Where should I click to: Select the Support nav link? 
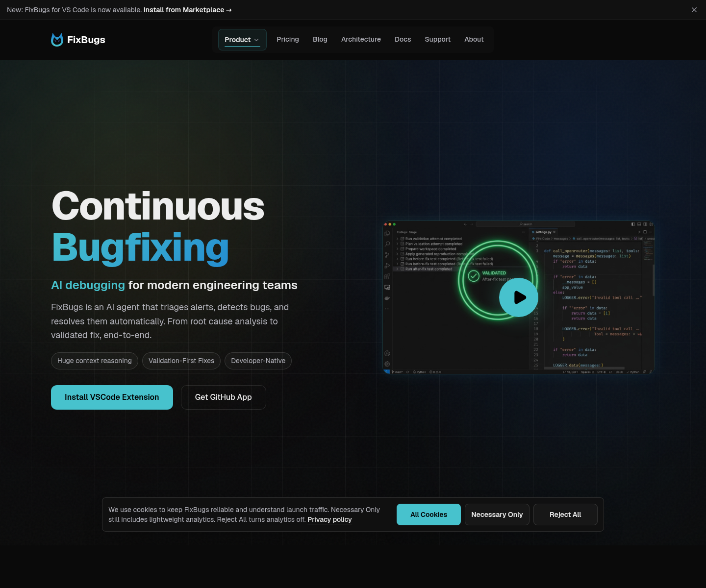pyautogui.click(x=438, y=39)
